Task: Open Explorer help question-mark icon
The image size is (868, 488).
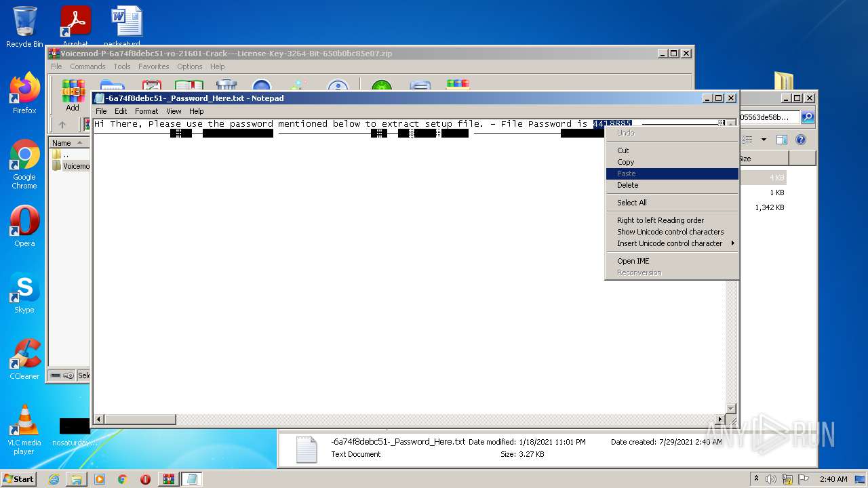Action: coord(800,140)
